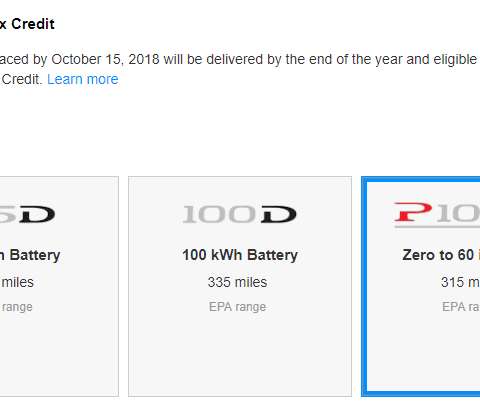Screen dimensions: 480x412
Task: Click the blue border of P100D card
Action: pos(364,286)
